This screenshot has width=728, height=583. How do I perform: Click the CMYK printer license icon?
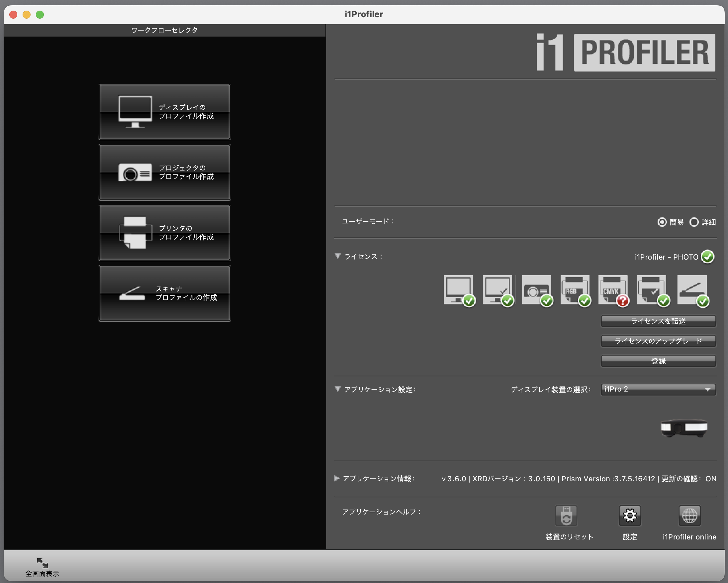[x=613, y=290]
